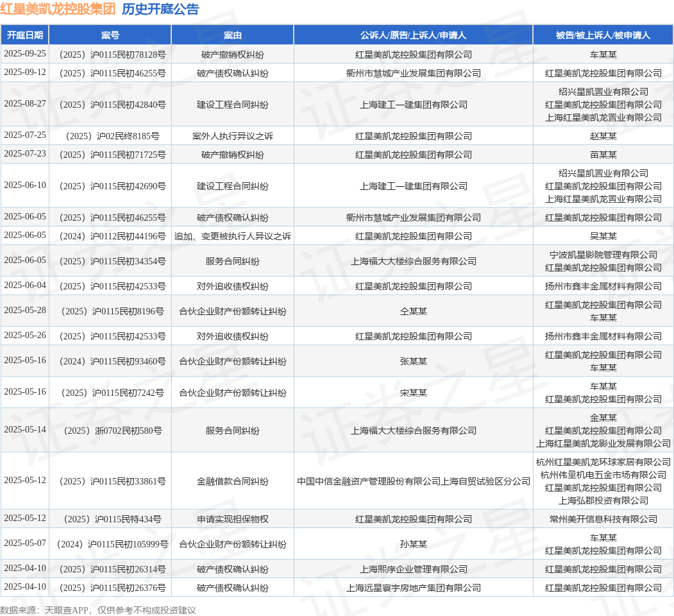674x616 pixels.
Task: Click 杭州红星美凯龙环球家居有限公司 text
Action: click(603, 462)
